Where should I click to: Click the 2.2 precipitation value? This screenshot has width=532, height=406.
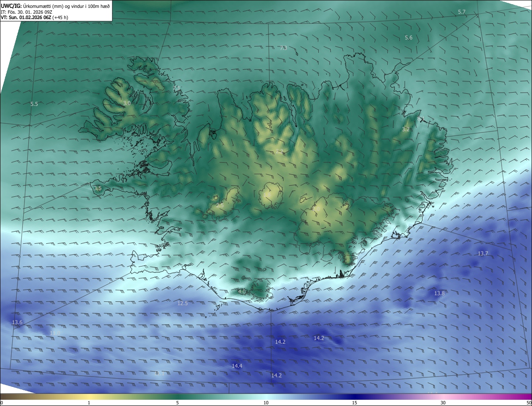(x=280, y=151)
